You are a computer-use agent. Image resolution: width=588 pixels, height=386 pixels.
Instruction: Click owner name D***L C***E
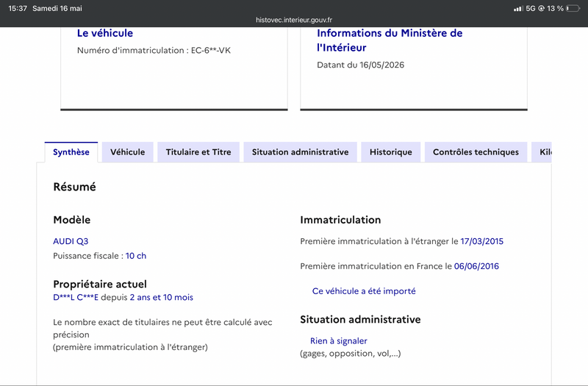click(x=76, y=298)
